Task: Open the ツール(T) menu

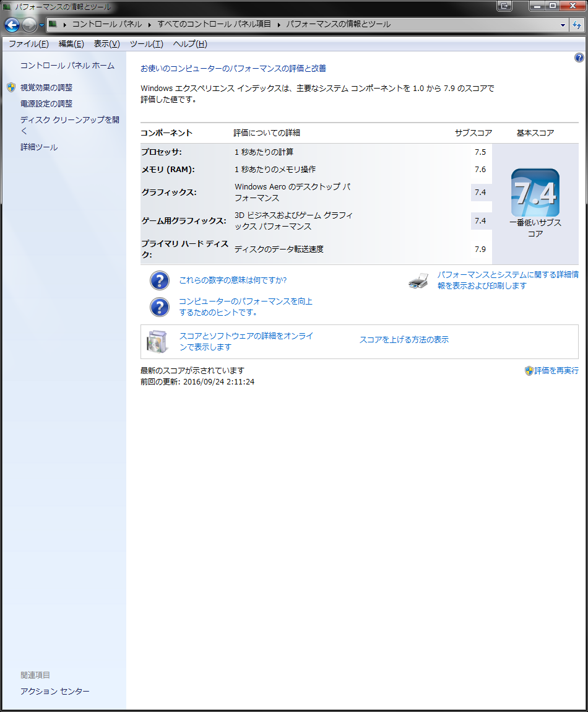Action: pyautogui.click(x=146, y=43)
